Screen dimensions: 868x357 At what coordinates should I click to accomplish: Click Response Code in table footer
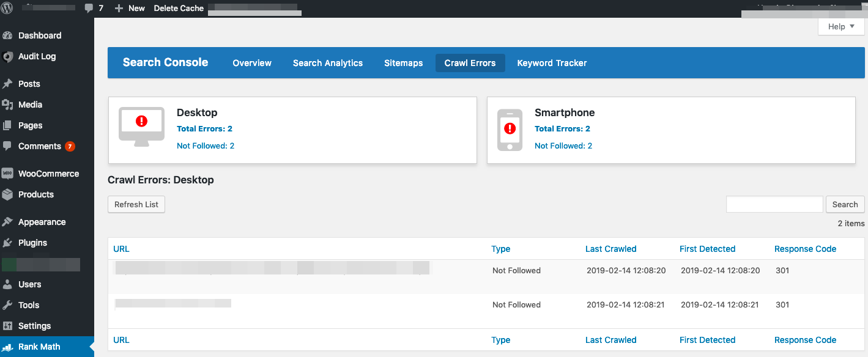(805, 340)
